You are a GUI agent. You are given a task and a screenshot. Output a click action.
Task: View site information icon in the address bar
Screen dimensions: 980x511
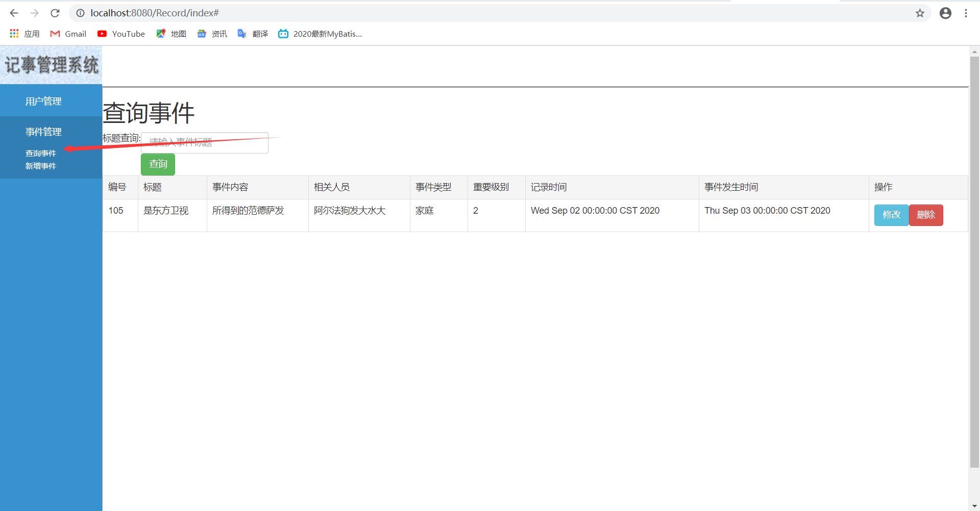click(81, 13)
